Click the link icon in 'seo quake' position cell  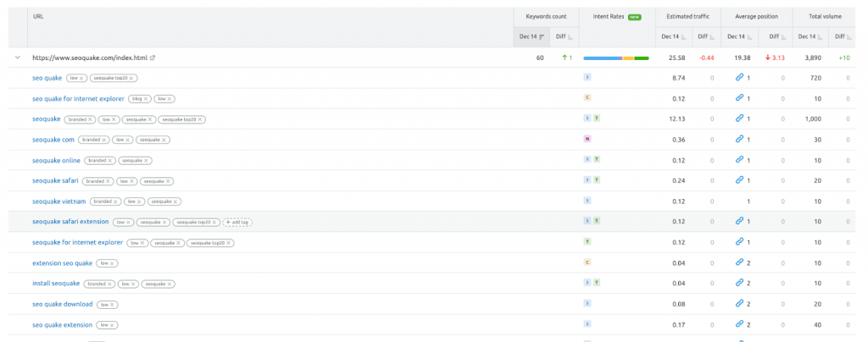(740, 78)
